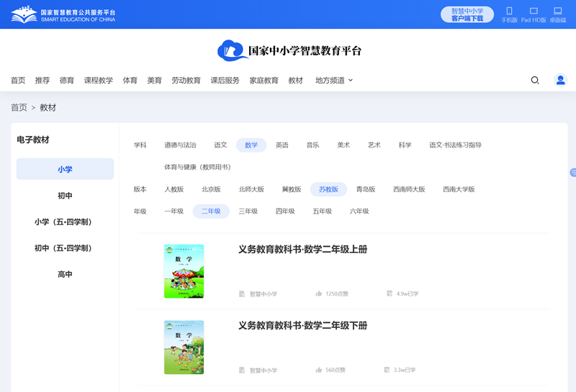The image size is (576, 392).
Task: Filter subject by 英语
Action: point(282,145)
